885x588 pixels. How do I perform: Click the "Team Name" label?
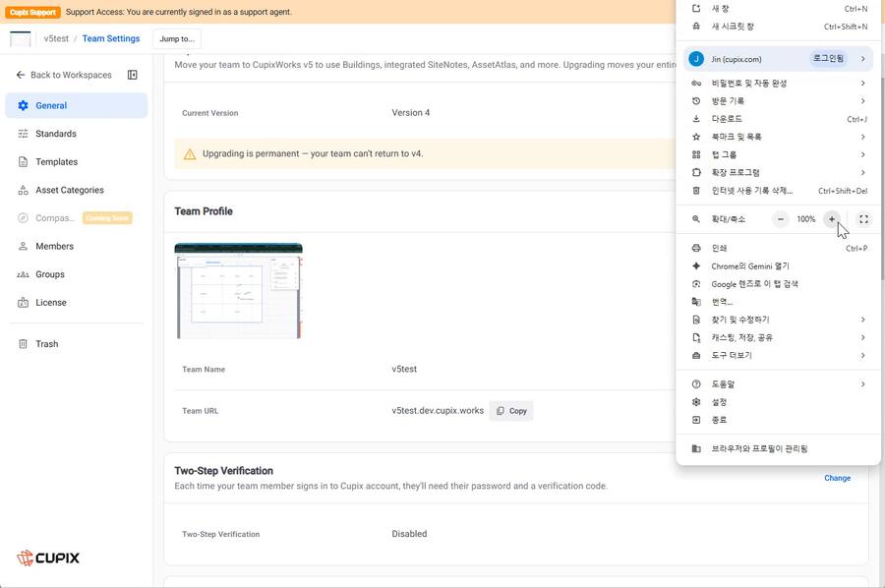[x=204, y=369]
